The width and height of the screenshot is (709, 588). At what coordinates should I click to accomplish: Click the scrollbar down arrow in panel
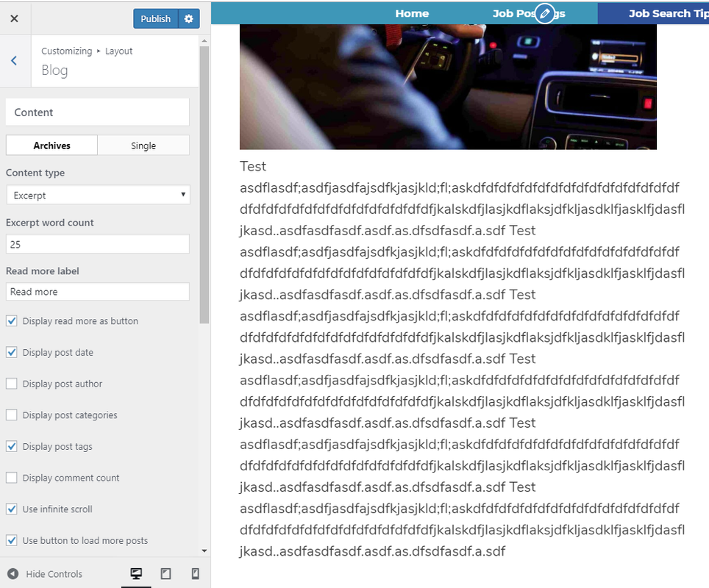[x=204, y=551]
